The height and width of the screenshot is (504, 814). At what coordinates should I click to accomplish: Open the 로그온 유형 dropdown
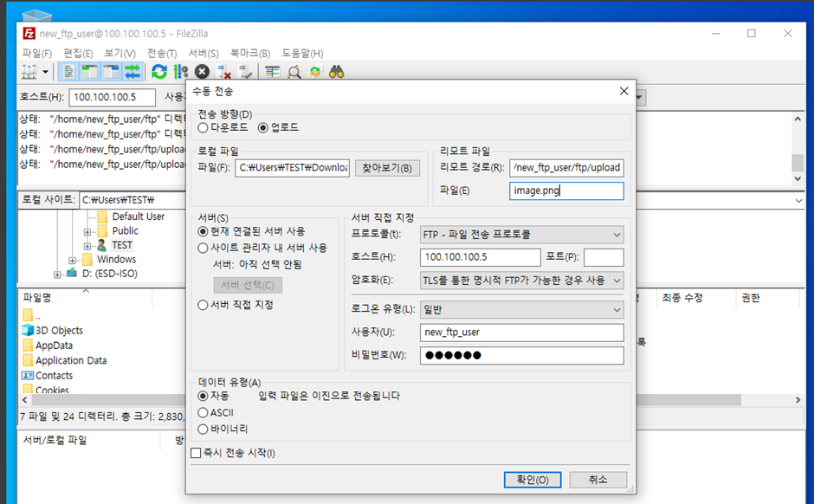coord(521,310)
